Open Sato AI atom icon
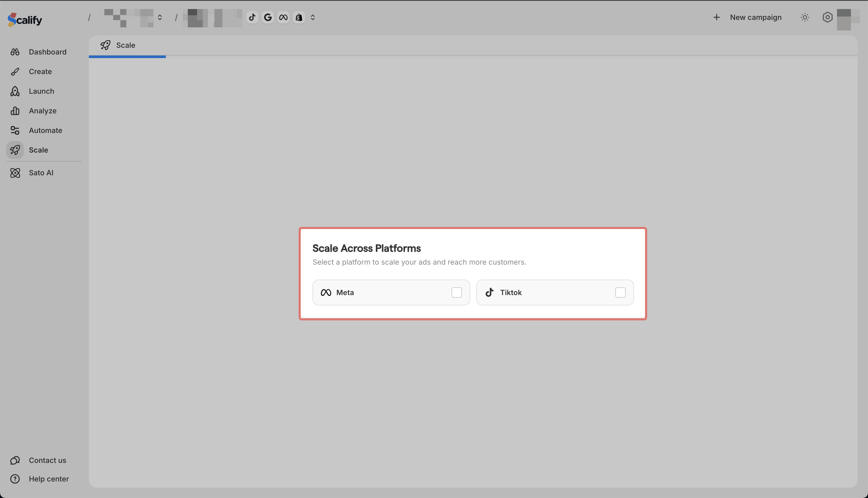 point(15,173)
